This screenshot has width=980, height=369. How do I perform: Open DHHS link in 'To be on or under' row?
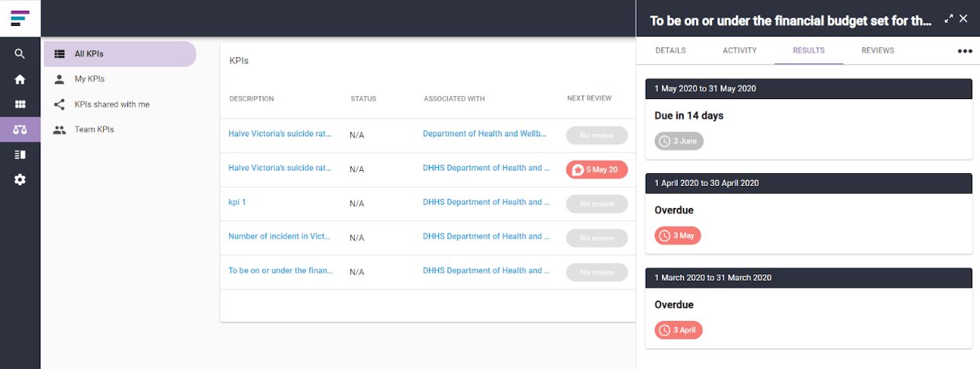(486, 271)
